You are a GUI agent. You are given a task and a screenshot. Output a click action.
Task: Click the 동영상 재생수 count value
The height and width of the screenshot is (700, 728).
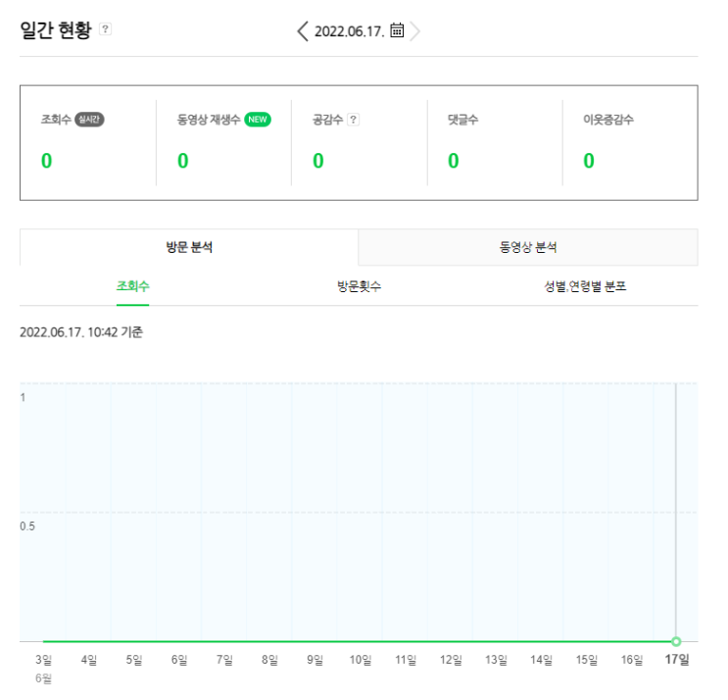coord(183,161)
